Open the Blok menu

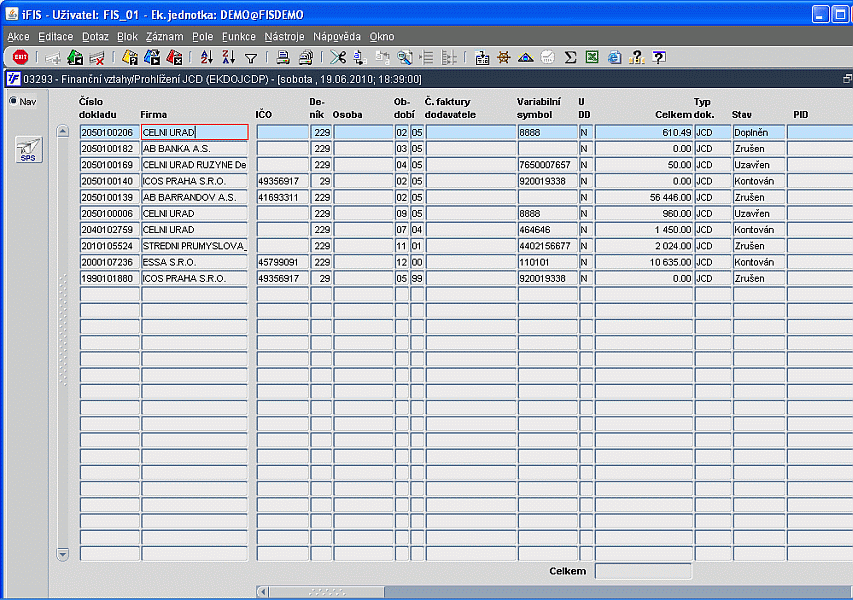click(x=127, y=36)
